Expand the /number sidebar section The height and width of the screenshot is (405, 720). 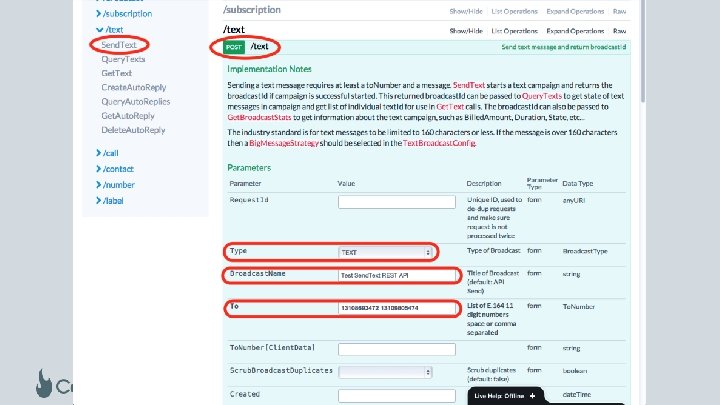click(x=115, y=185)
